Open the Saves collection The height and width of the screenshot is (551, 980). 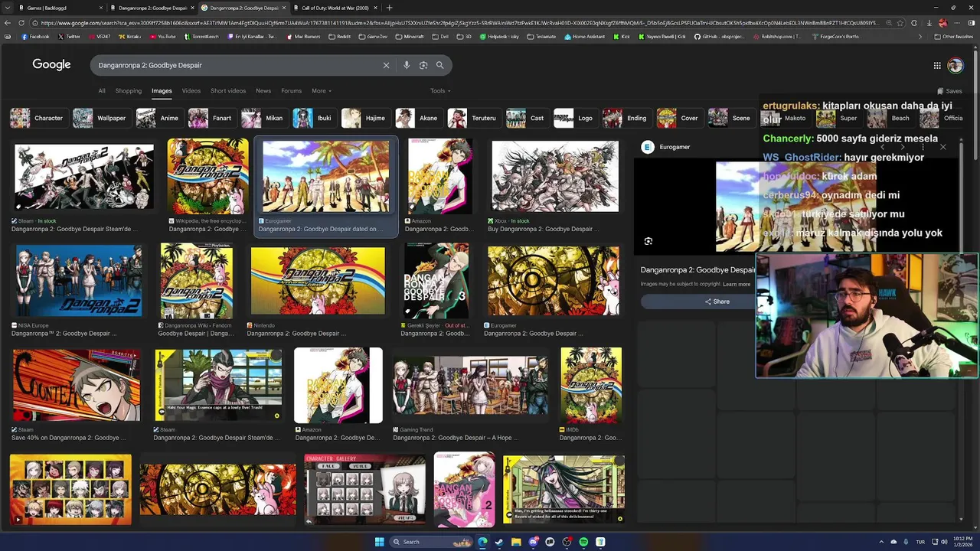coord(949,91)
